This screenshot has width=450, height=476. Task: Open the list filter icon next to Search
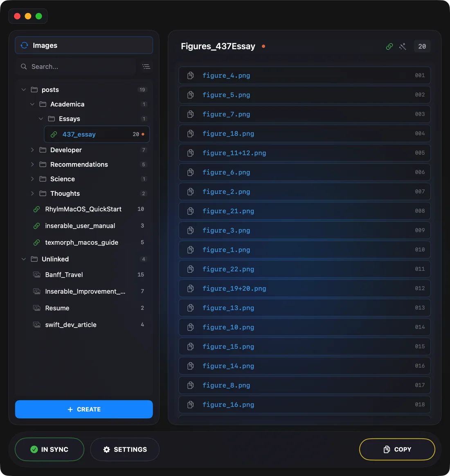146,67
